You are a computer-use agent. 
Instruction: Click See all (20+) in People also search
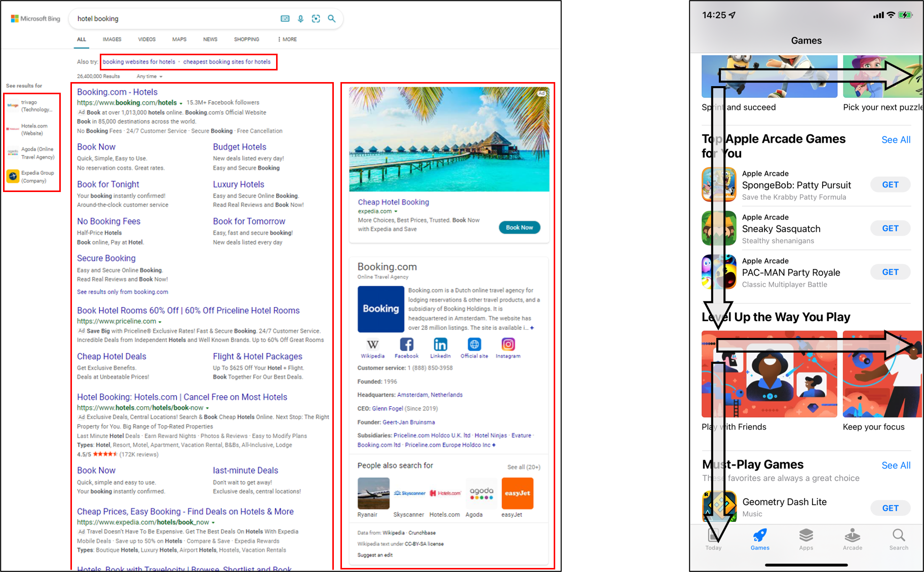[x=524, y=467]
